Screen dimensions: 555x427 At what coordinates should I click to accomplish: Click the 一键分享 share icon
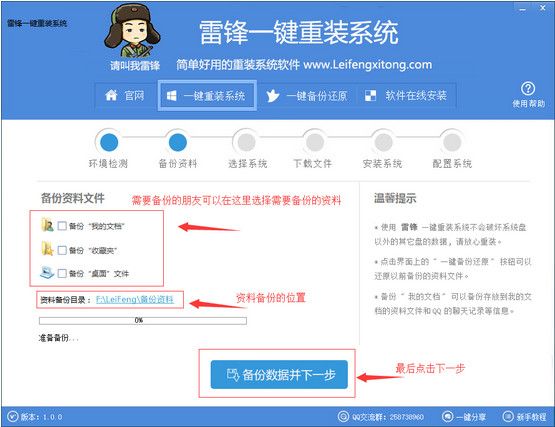tap(447, 416)
